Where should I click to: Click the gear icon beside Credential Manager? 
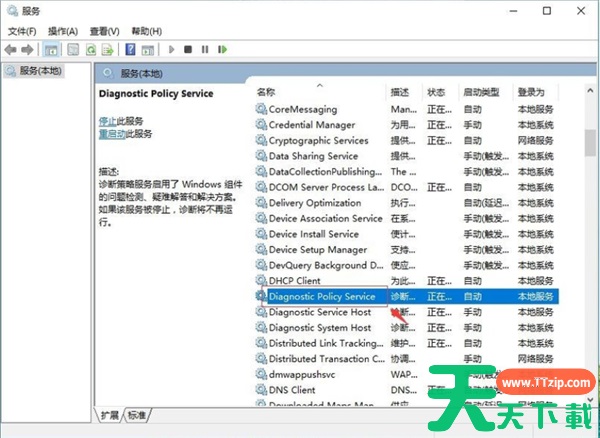pos(261,125)
